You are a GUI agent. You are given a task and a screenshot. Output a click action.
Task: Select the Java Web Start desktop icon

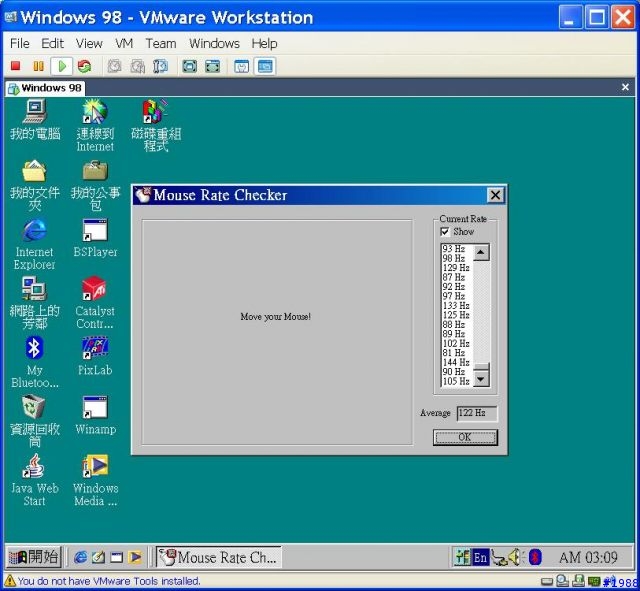coord(34,480)
